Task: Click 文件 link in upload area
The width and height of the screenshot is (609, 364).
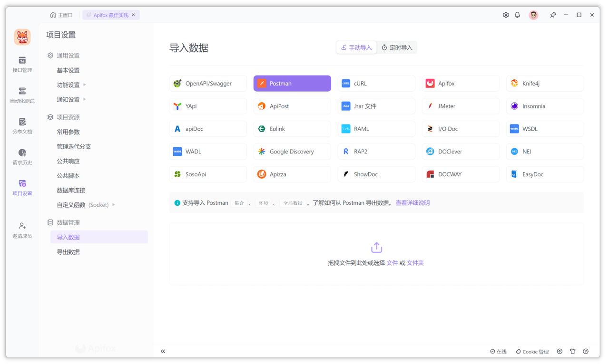Action: pos(392,263)
